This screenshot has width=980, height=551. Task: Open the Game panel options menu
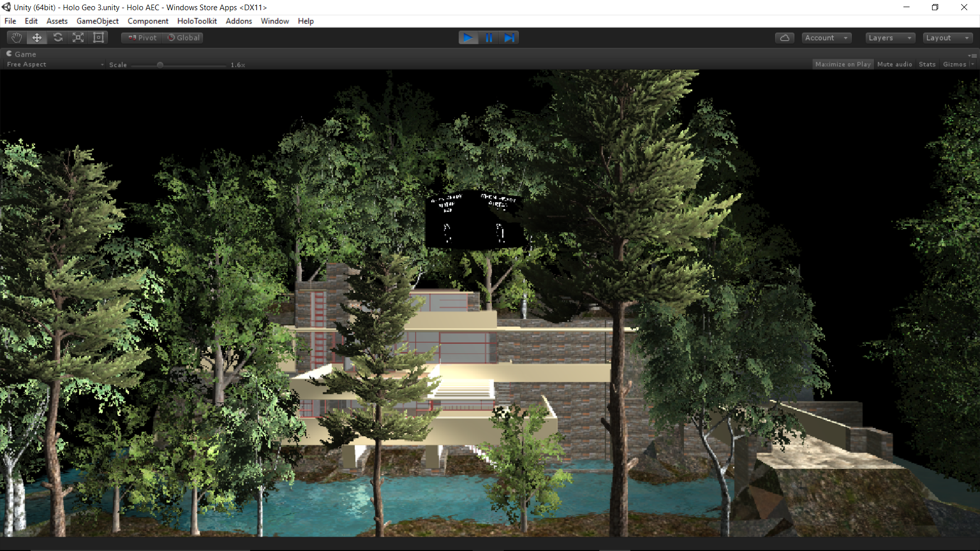coord(972,55)
